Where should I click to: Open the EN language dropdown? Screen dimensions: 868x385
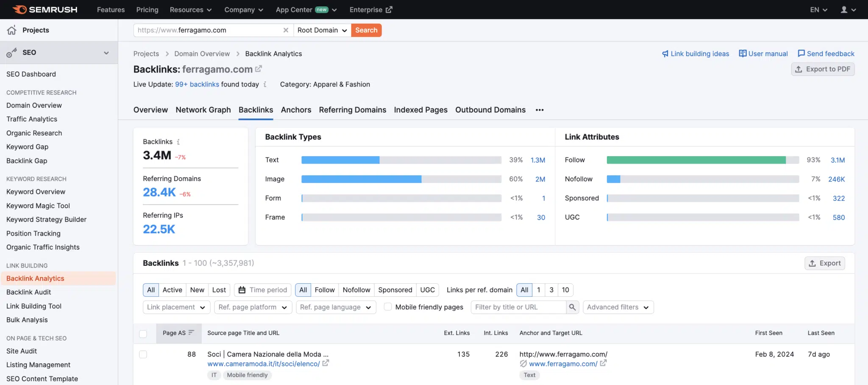818,9
